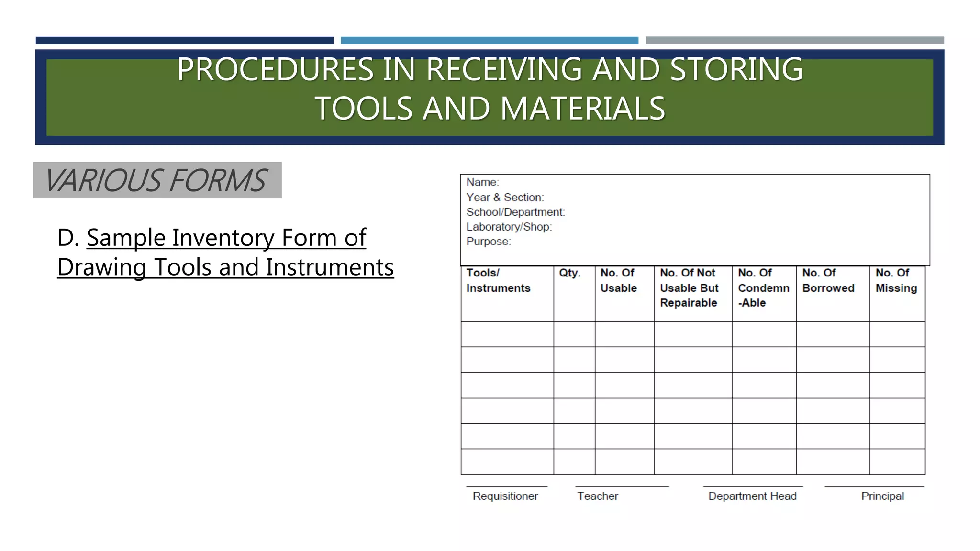Viewport: 980px width, 551px height.
Task: Click the slide title 'PROCEDURES IN RECEIVING AND STORING TOOLS AND MATERIALS'
Action: pos(490,88)
